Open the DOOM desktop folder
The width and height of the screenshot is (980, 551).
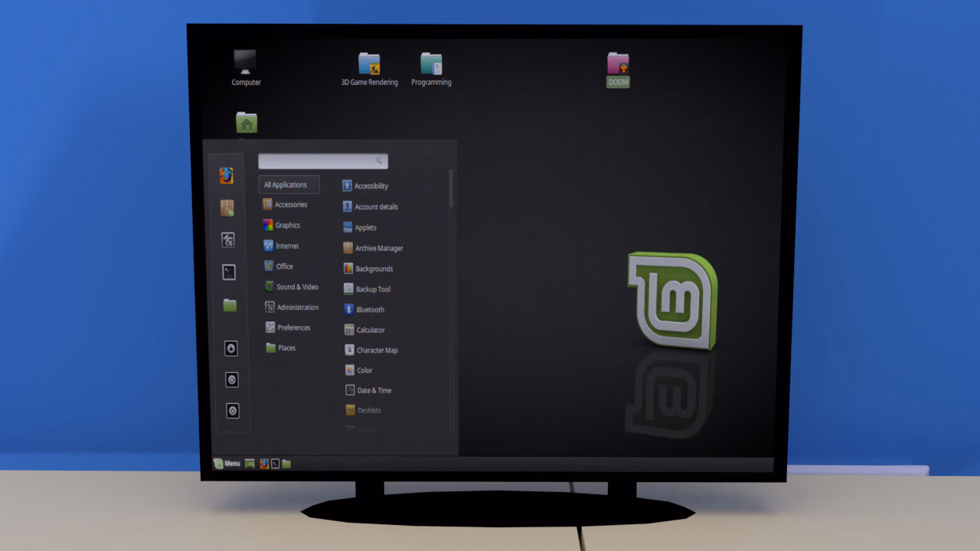(x=618, y=70)
